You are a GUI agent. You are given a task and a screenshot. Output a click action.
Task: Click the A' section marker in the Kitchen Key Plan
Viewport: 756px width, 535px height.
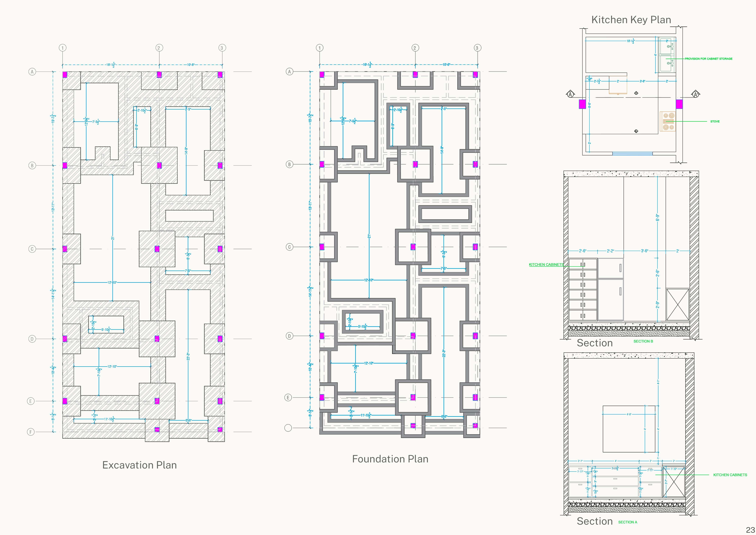pyautogui.click(x=695, y=95)
